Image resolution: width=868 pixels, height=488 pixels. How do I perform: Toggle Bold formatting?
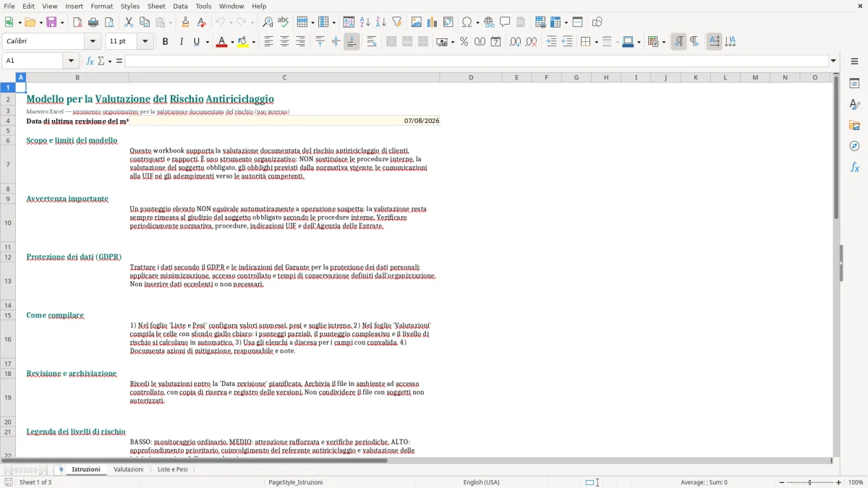click(165, 42)
